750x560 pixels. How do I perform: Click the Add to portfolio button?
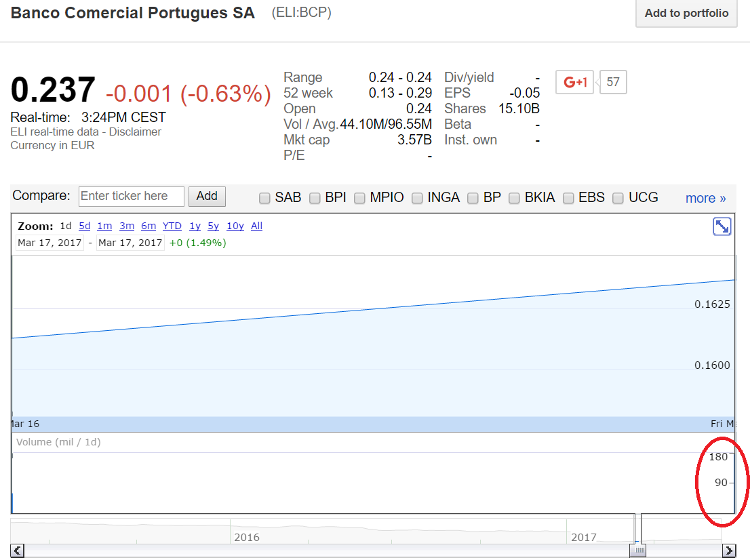(x=686, y=14)
